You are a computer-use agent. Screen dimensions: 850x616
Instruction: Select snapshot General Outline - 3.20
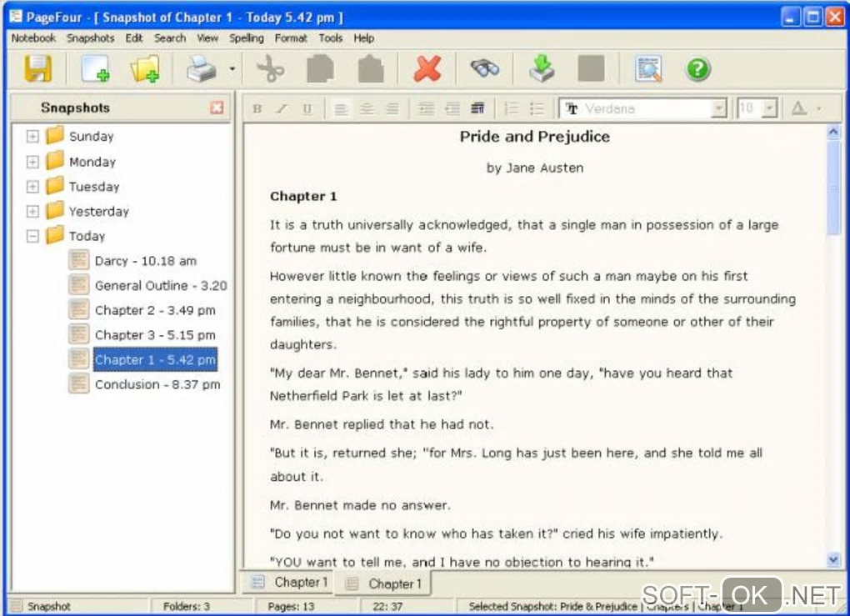coord(161,286)
